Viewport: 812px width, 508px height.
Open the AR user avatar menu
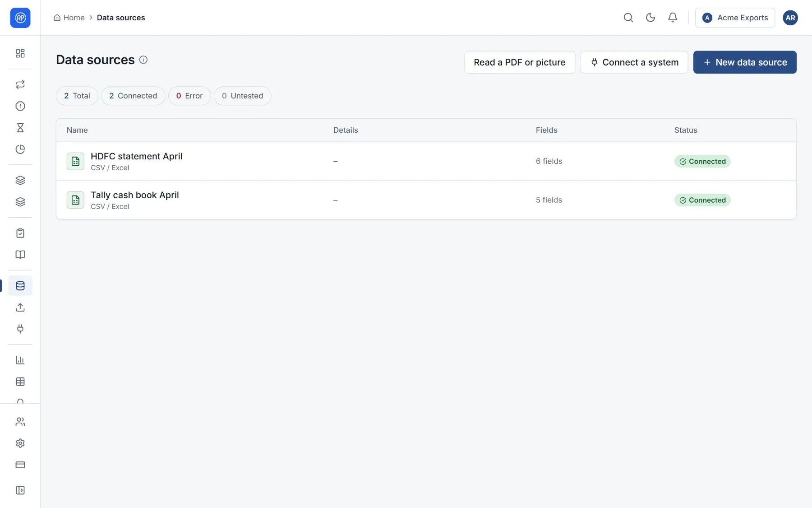click(790, 18)
